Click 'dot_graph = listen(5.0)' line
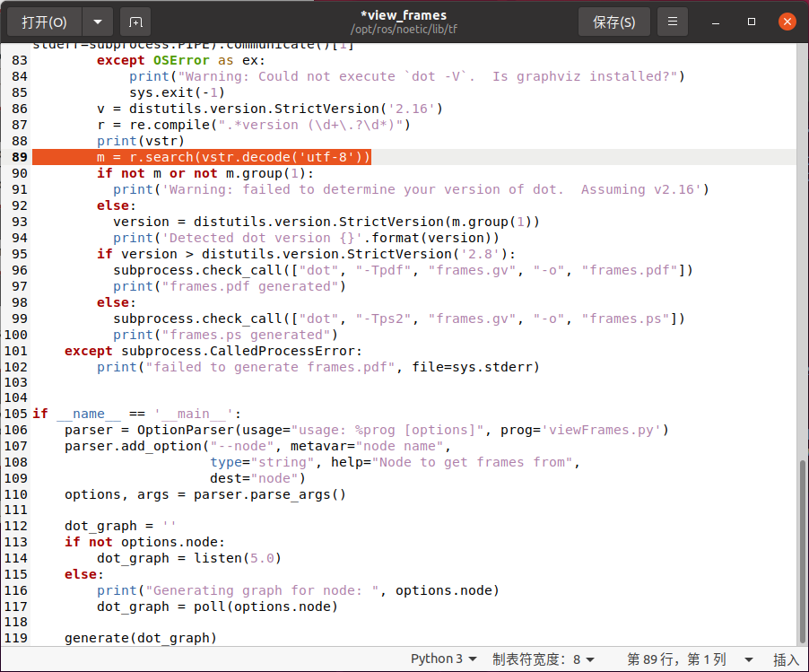The height and width of the screenshot is (672, 809). point(189,558)
